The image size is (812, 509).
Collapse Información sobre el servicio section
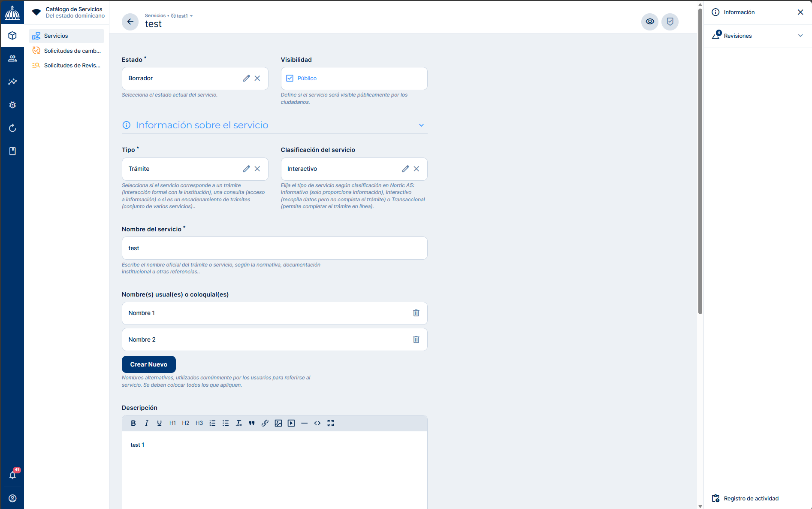tap(421, 125)
